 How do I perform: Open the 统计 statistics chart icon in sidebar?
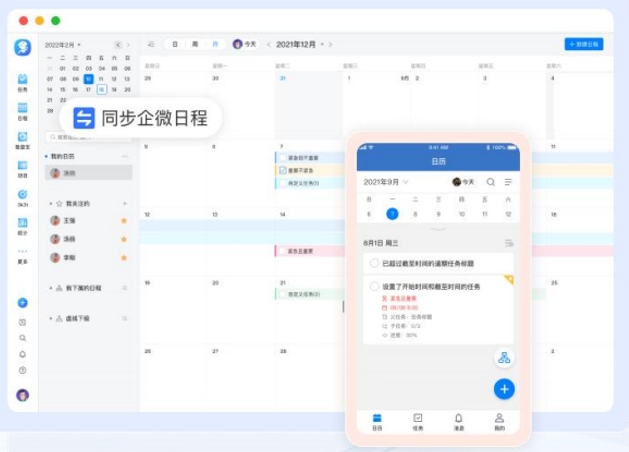tap(22, 223)
